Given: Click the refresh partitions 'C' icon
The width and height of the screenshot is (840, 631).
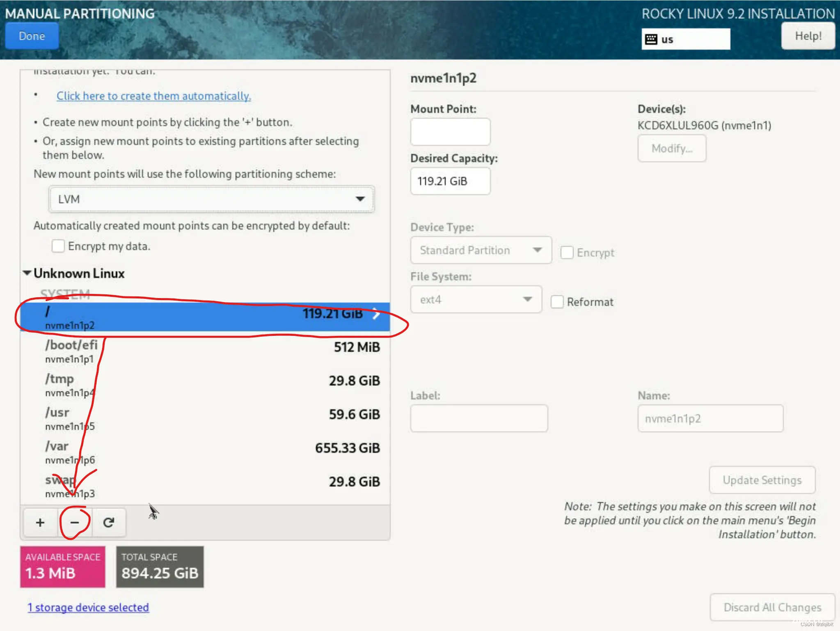Looking at the screenshot, I should tap(108, 522).
